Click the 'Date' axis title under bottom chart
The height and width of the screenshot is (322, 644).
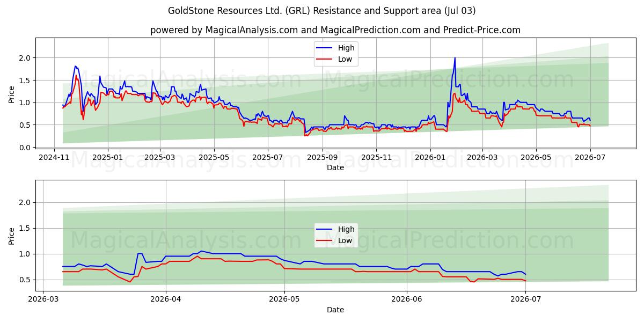click(x=335, y=310)
